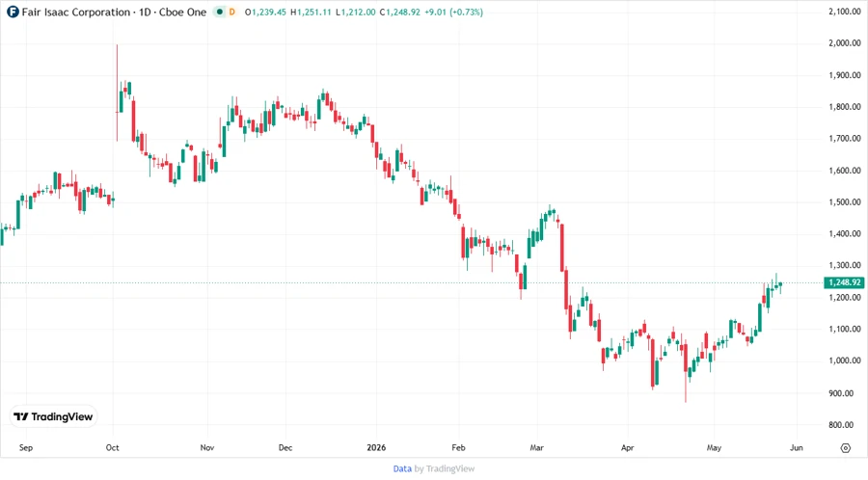Screen dimensions: 868x480
Task: Click the change value +9.01 (+0.73%)
Action: coord(453,13)
